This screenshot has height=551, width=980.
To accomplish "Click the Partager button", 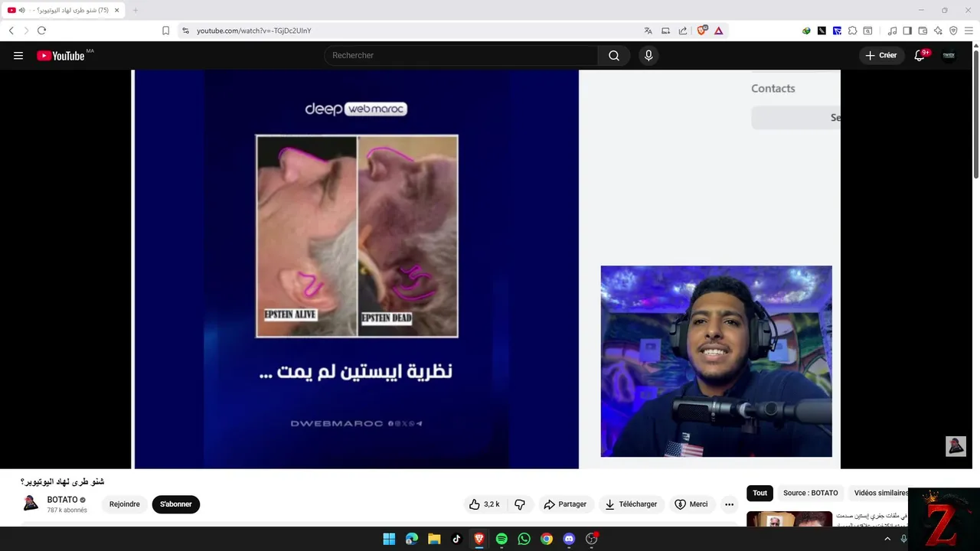I will (x=565, y=504).
